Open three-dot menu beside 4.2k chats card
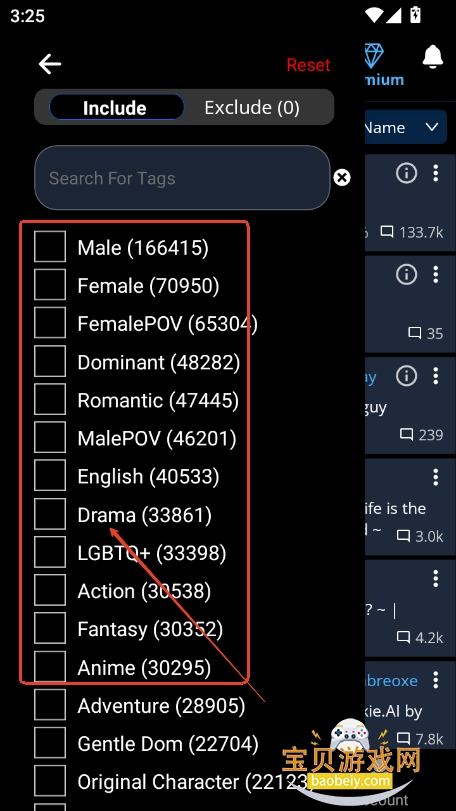Screen dimensions: 456x811 point(436,578)
